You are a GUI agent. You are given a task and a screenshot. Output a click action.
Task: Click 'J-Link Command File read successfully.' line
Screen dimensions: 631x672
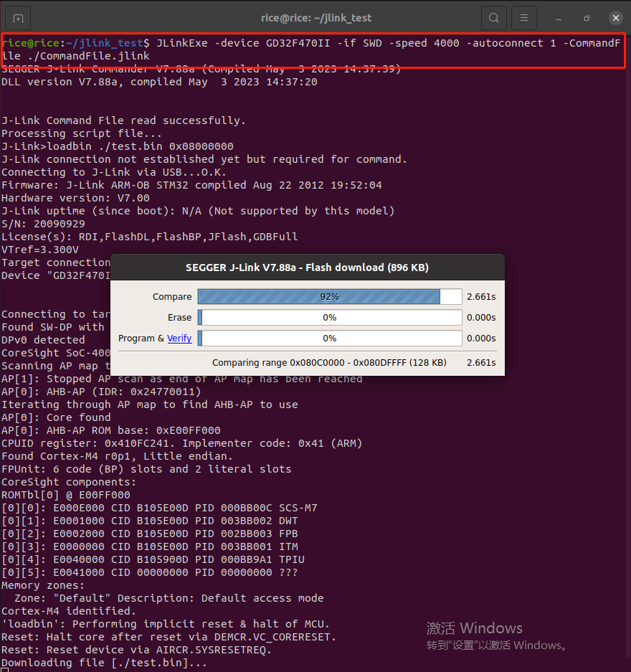(123, 120)
